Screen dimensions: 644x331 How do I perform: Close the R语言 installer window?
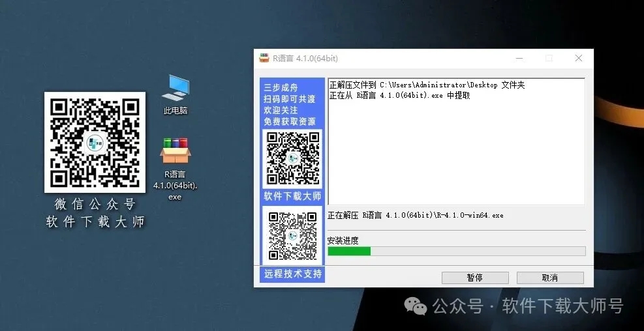[579, 58]
